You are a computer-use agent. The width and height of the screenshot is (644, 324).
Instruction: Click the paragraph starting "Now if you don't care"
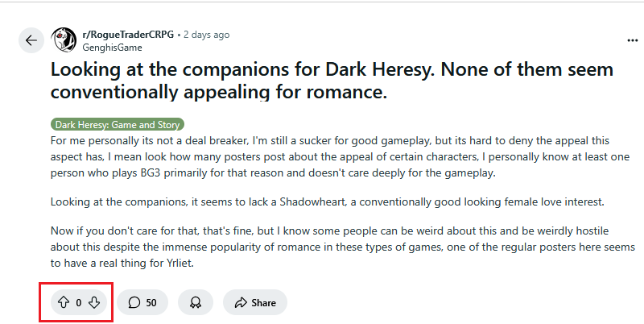pos(322,245)
